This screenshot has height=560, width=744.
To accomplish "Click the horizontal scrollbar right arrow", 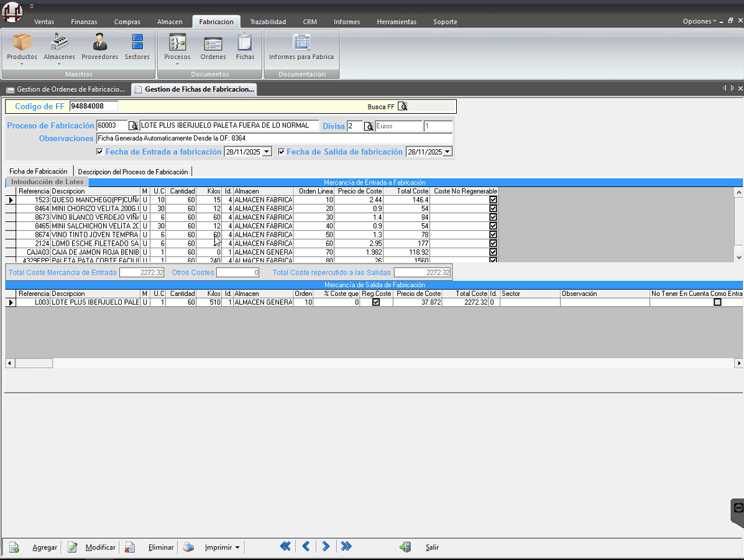I will pyautogui.click(x=738, y=363).
